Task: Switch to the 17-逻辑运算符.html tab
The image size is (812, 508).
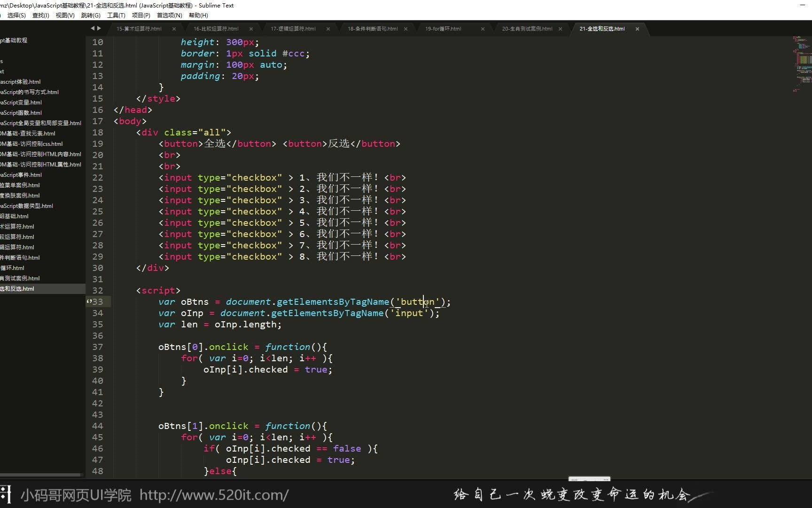Action: click(293, 29)
